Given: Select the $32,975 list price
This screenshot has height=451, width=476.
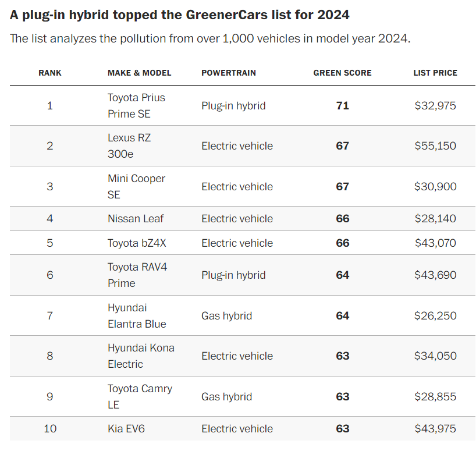Looking at the screenshot, I should (x=435, y=106).
